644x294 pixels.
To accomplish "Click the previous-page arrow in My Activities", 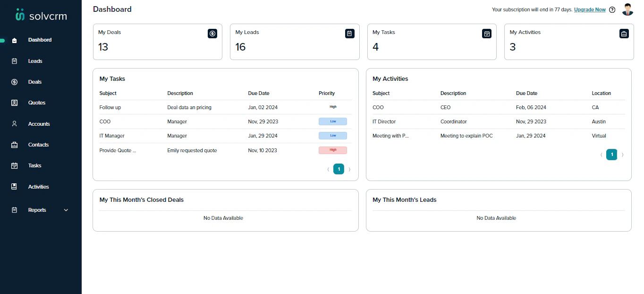I will tap(601, 155).
